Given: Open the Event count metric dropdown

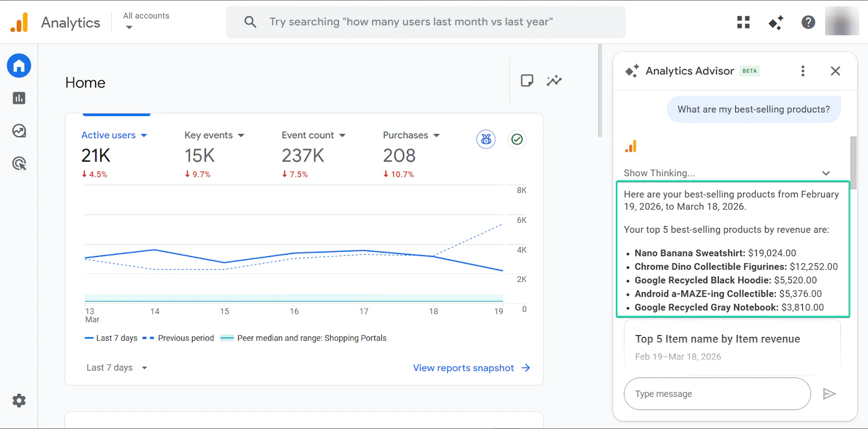Looking at the screenshot, I should coord(314,135).
